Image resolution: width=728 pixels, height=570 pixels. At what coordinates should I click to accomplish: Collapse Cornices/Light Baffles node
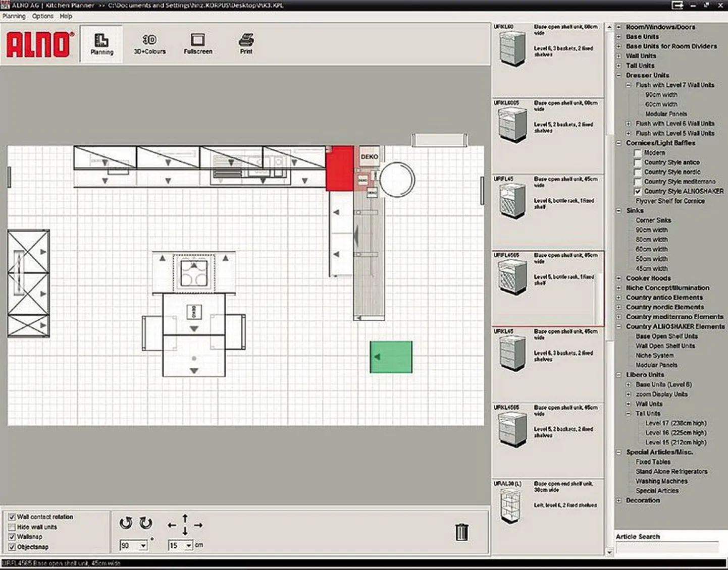(x=619, y=143)
